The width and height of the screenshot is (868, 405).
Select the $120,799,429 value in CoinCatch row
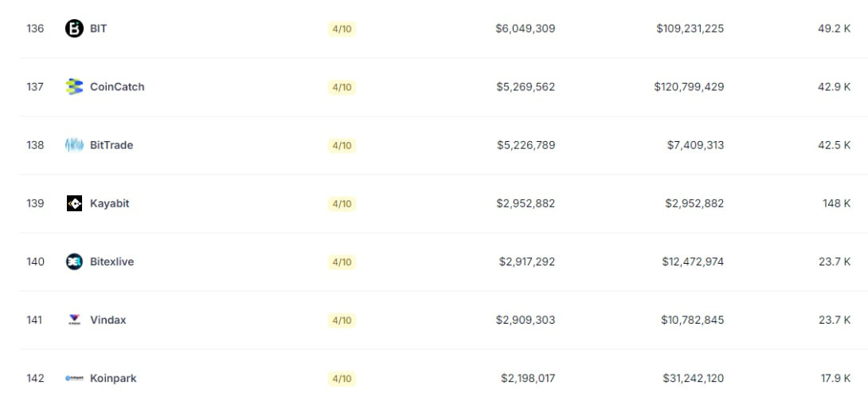point(689,87)
